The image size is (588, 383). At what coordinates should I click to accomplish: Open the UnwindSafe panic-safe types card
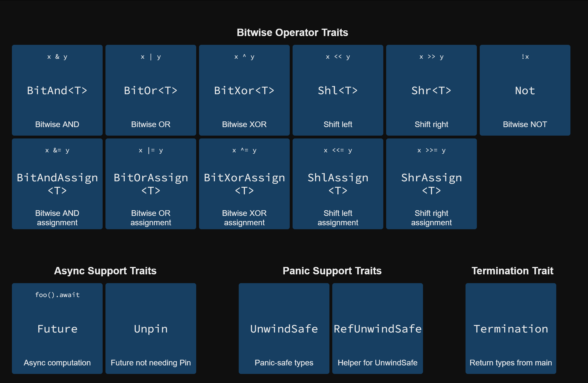[x=284, y=329]
